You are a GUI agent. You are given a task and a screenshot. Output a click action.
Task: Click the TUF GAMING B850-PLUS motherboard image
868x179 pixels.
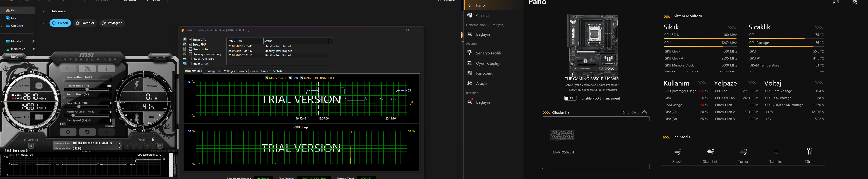click(592, 46)
